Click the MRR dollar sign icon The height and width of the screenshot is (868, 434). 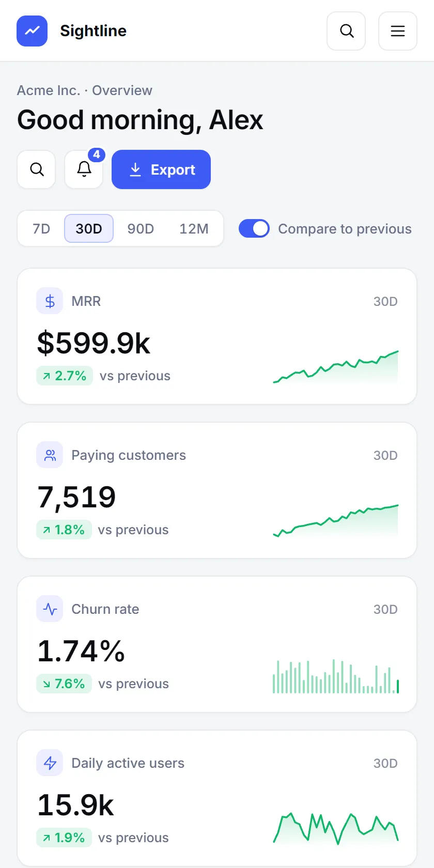point(50,301)
